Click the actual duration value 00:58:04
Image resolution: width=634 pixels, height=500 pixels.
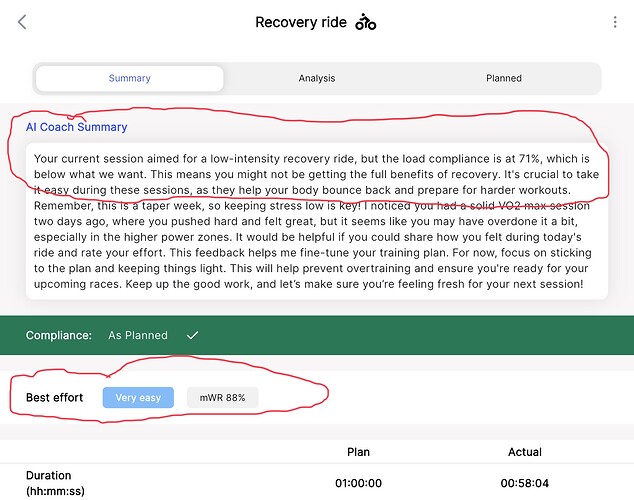click(x=525, y=482)
